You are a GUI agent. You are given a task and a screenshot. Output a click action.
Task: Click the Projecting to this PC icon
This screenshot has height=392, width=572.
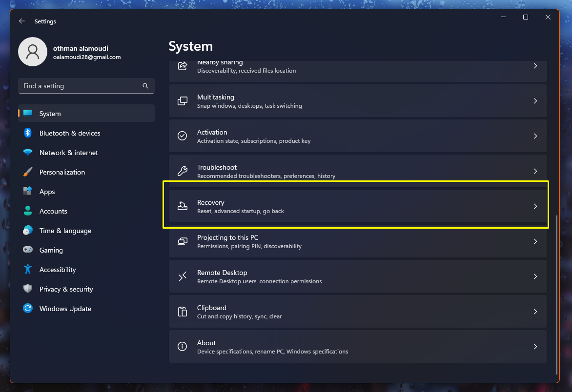coord(183,241)
